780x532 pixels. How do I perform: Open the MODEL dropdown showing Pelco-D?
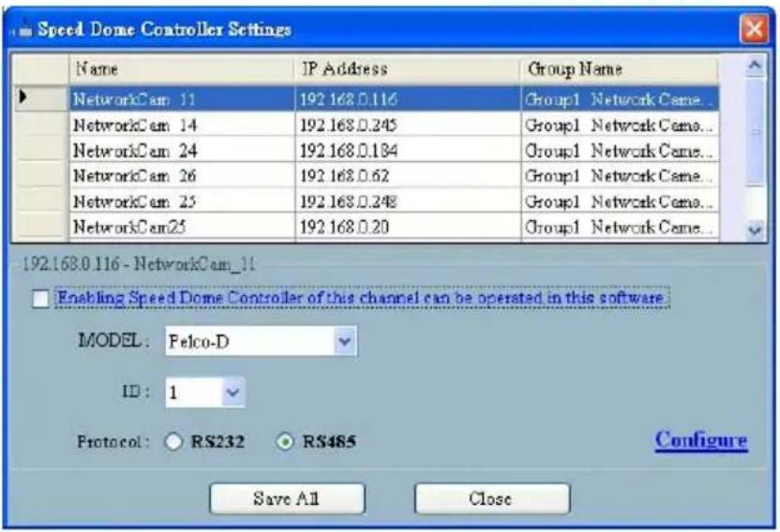pyautogui.click(x=262, y=341)
